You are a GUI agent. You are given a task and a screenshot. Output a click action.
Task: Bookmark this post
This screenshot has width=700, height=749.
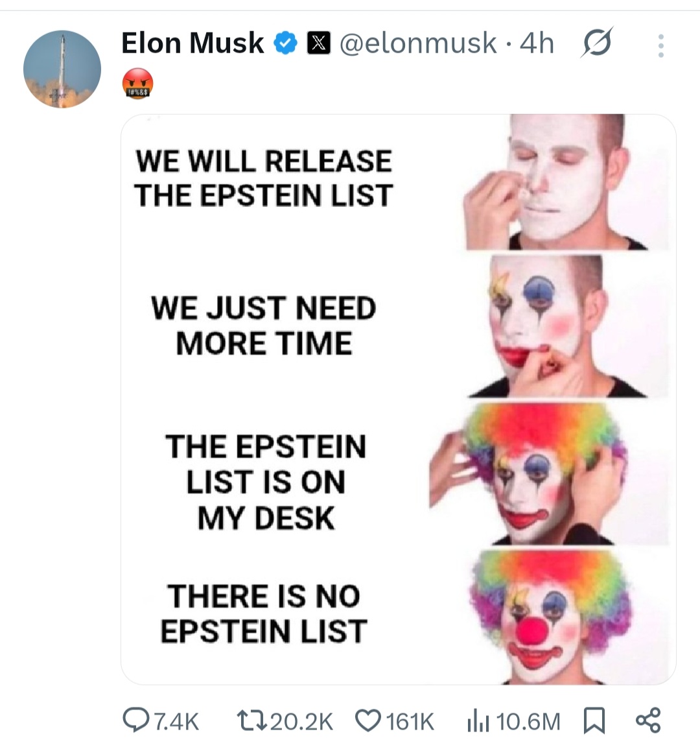pyautogui.click(x=594, y=721)
